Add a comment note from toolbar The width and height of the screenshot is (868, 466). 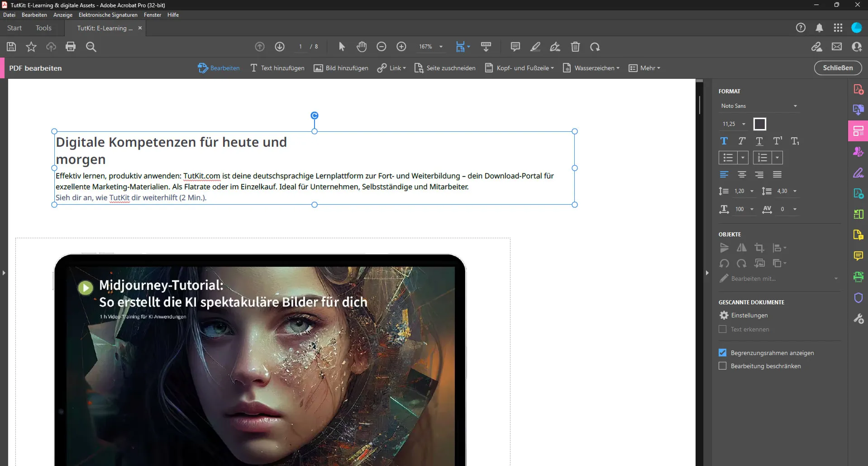(x=515, y=47)
